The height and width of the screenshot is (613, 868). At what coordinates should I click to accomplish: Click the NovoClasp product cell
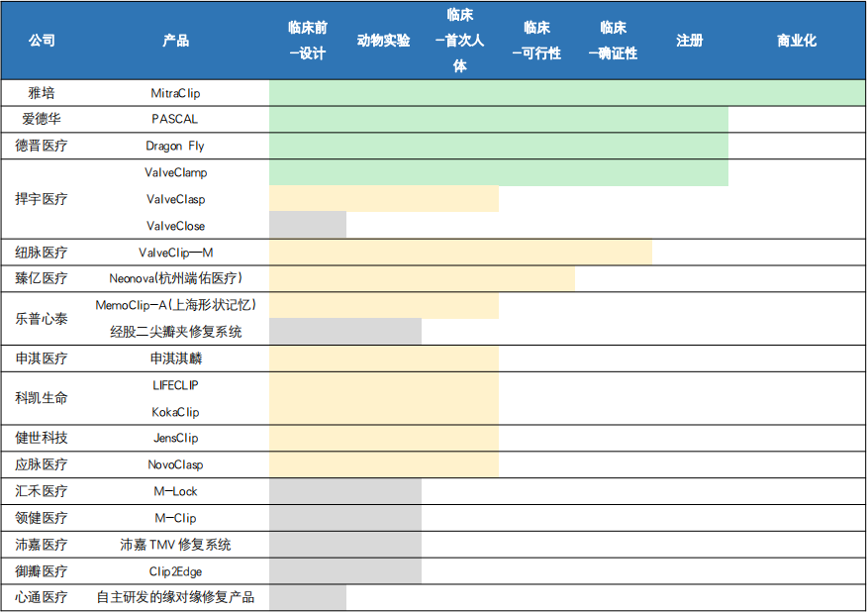[175, 464]
